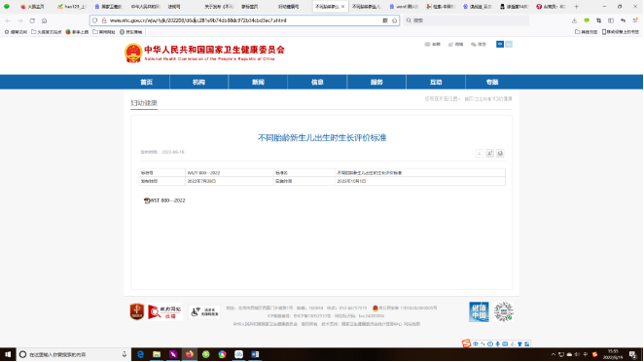Open the 新闻 navigation menu item
Image resolution: width=644 pixels, height=362 pixels.
point(258,82)
